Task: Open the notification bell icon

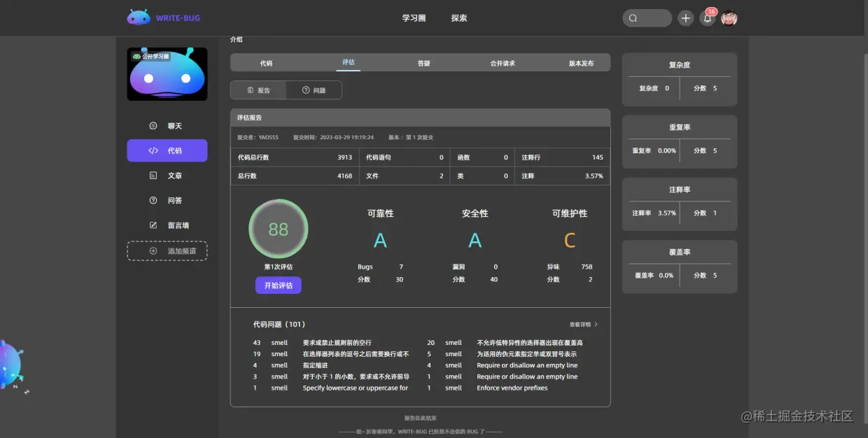Action: click(x=707, y=18)
